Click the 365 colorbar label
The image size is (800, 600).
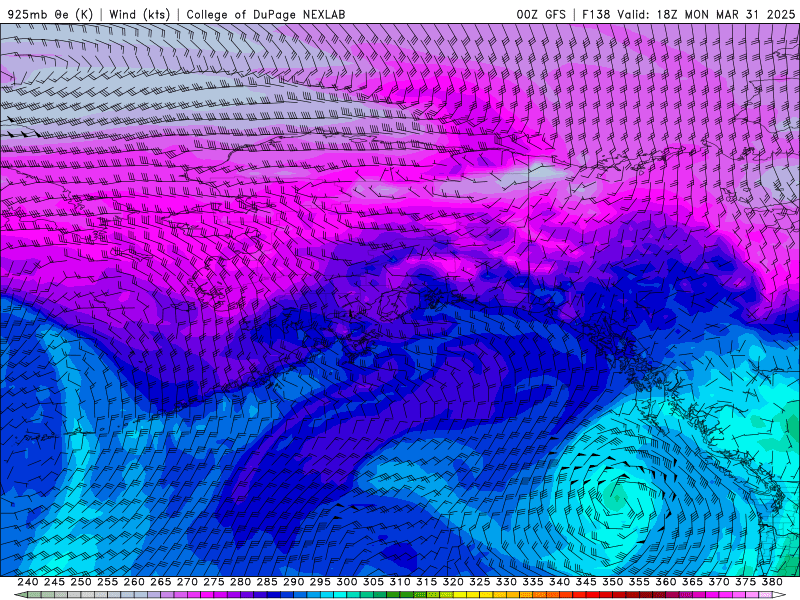692,582
